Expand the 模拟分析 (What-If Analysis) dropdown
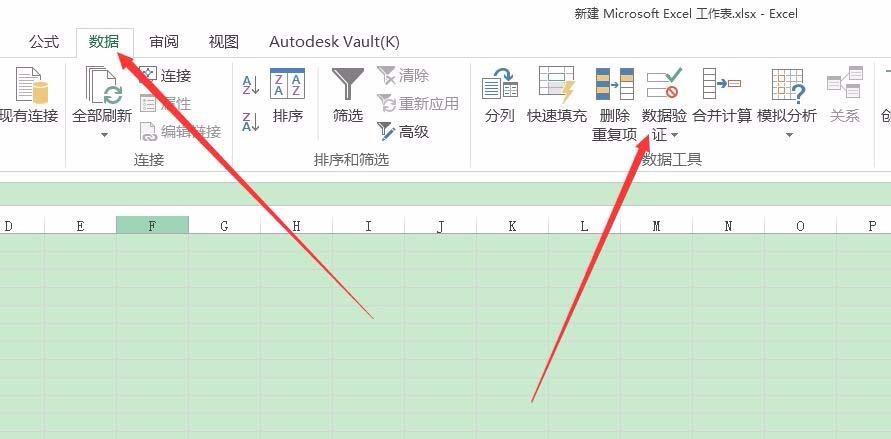Screen dimensions: 891x439 click(x=788, y=135)
